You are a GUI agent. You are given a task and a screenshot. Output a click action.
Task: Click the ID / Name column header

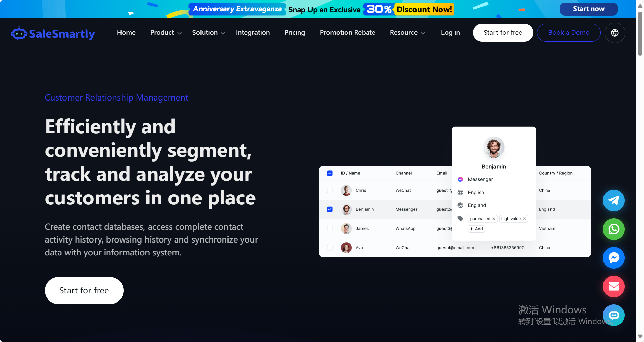350,173
